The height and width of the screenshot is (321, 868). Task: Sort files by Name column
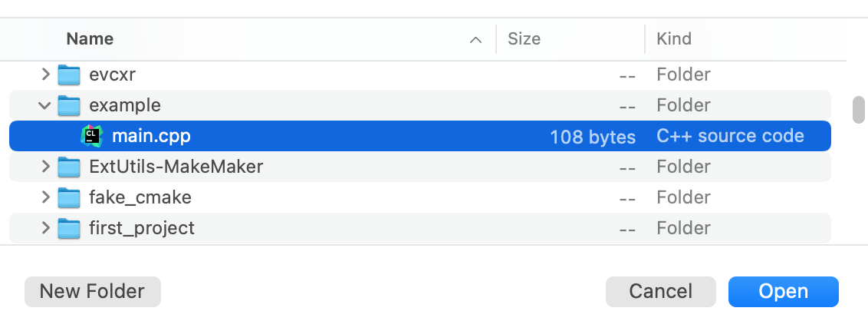point(90,38)
